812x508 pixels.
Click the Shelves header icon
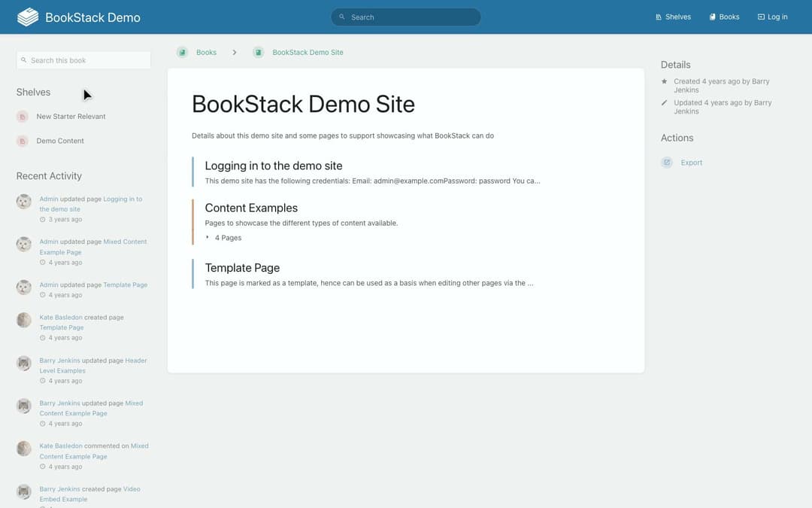[659, 17]
